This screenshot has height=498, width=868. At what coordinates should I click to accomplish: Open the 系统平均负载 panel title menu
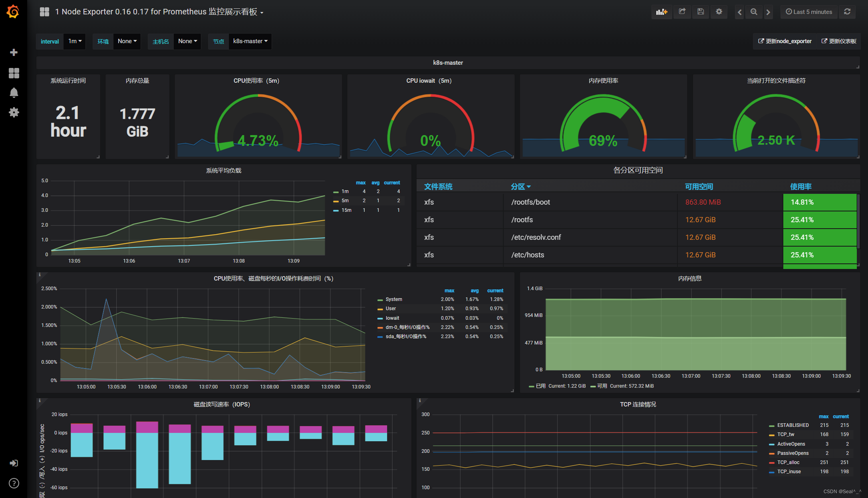click(x=223, y=171)
